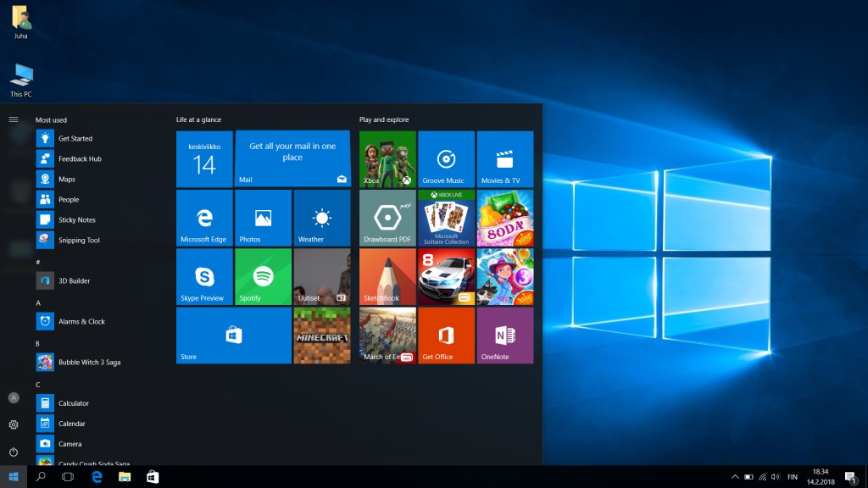Open the Uutiset news tile
This screenshot has height=488, width=868.
pos(321,277)
